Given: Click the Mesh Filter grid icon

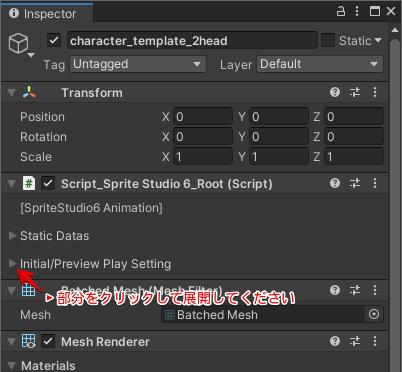Looking at the screenshot, I should click(x=29, y=290).
